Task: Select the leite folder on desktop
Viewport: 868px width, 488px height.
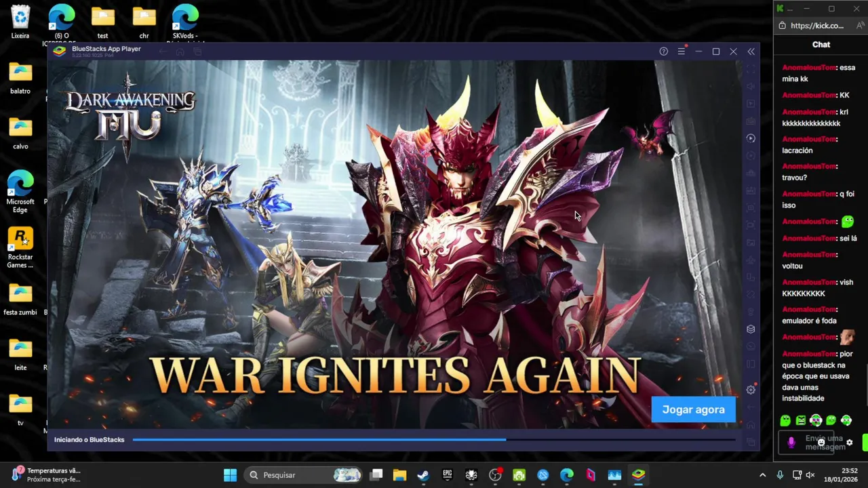Action: tap(20, 355)
